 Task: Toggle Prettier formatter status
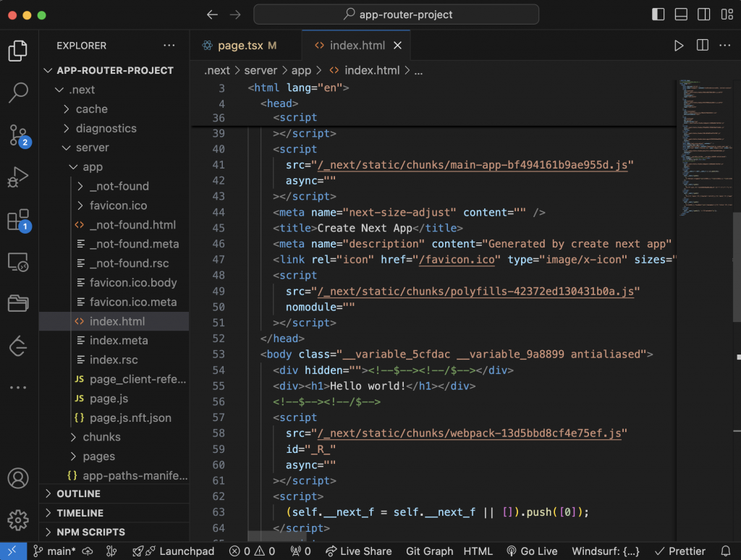tap(680, 551)
